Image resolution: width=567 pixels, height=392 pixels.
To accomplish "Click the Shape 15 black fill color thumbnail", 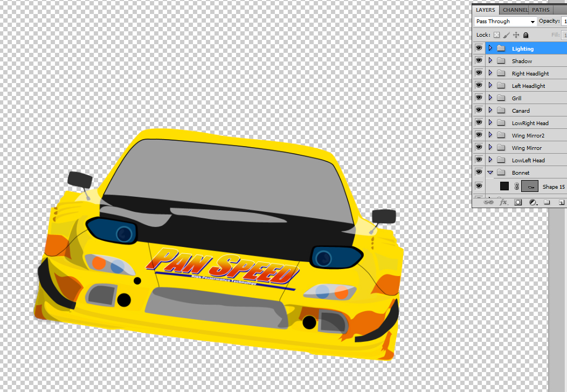I will 504,186.
